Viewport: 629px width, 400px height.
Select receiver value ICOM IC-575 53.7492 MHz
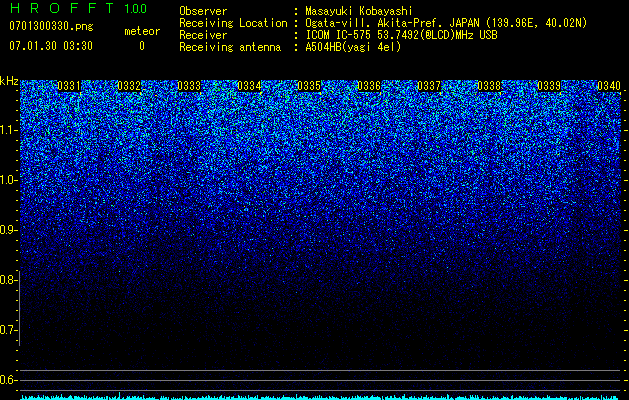pyautogui.click(x=401, y=35)
